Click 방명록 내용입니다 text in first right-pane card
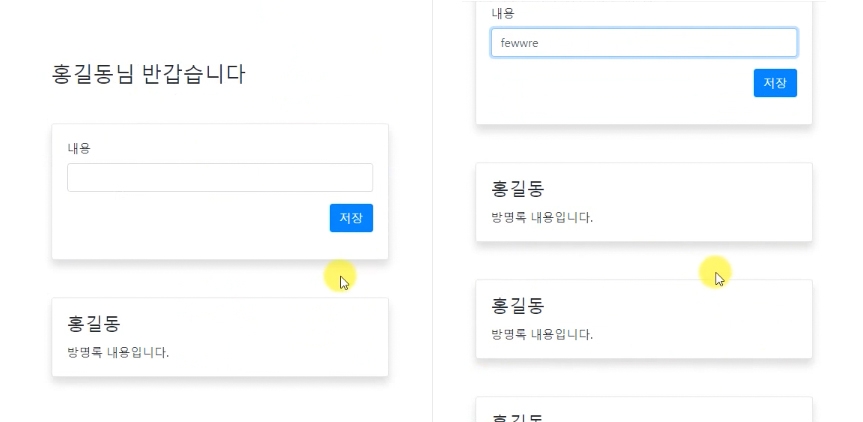 coord(542,217)
